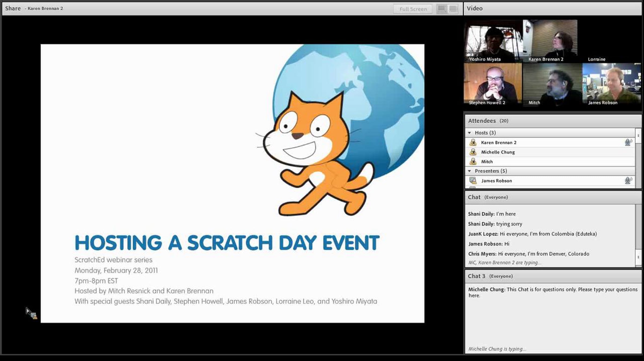Click the presenter icon beside James Robson
The image size is (644, 361).
click(x=473, y=180)
